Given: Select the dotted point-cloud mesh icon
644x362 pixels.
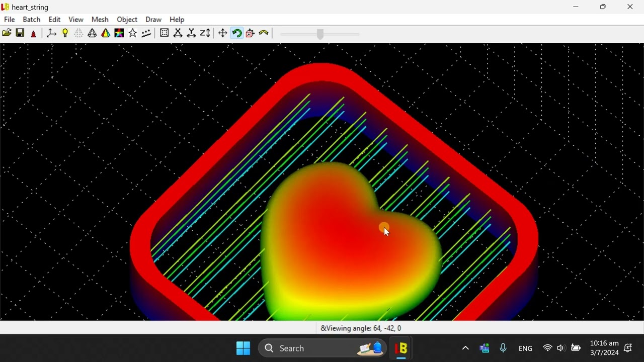Looking at the screenshot, I should (x=78, y=33).
